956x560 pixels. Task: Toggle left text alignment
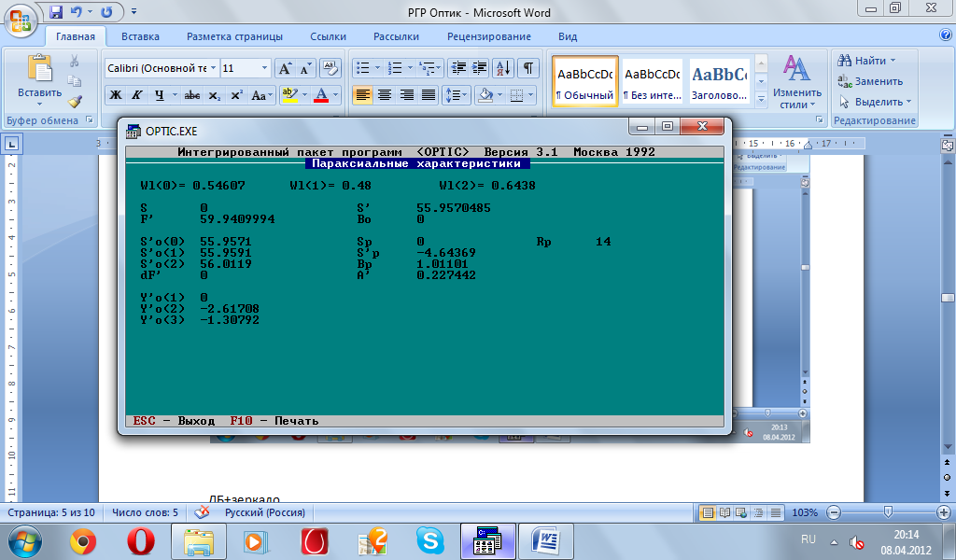pyautogui.click(x=362, y=95)
